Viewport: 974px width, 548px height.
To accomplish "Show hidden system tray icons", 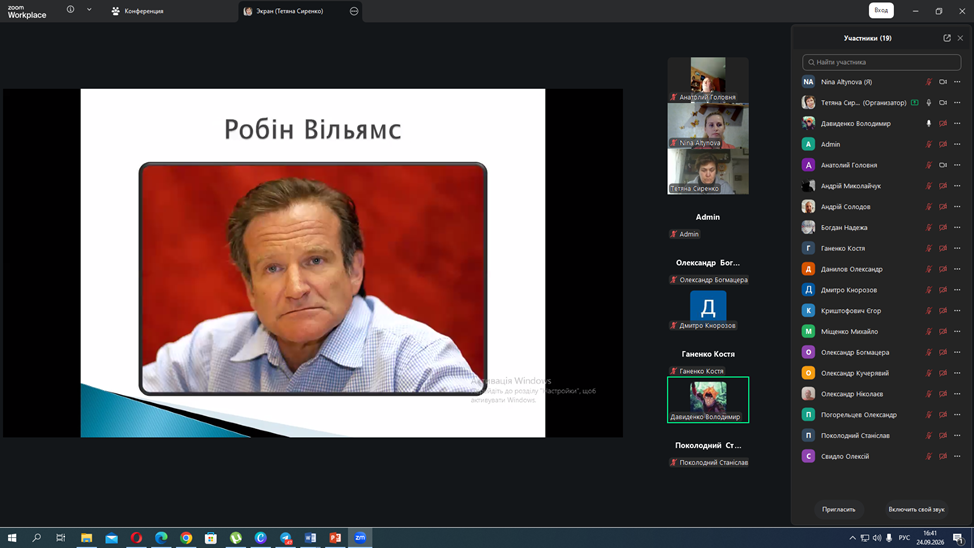I will click(852, 538).
